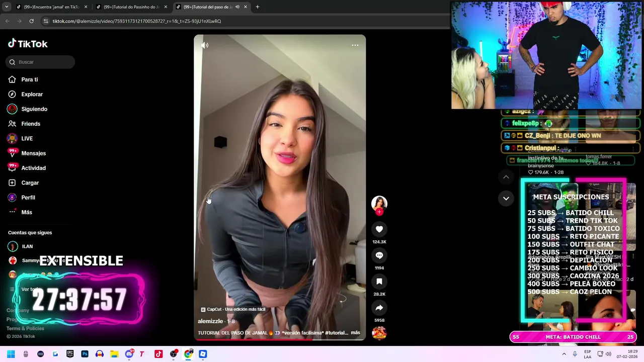Close the Tutorial del paso de Jamal tab
Viewport: 644px width, 362px height.
pos(246,7)
